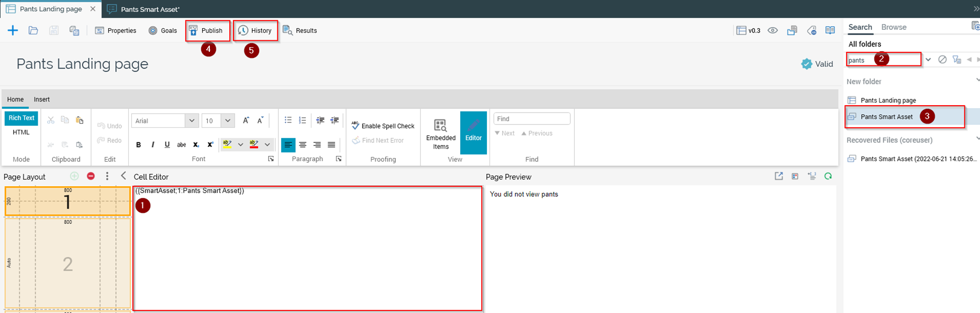The image size is (980, 313).
Task: Click the Bold formatting icon
Action: [x=138, y=145]
